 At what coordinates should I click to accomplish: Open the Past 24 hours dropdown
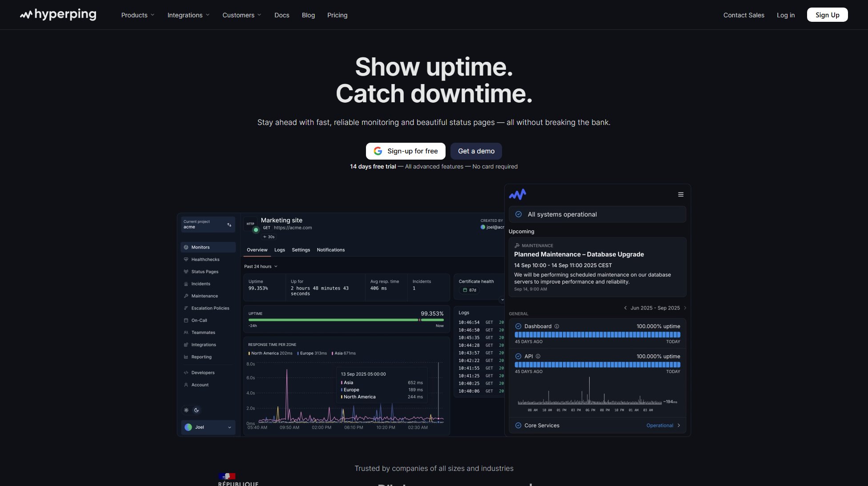click(261, 266)
